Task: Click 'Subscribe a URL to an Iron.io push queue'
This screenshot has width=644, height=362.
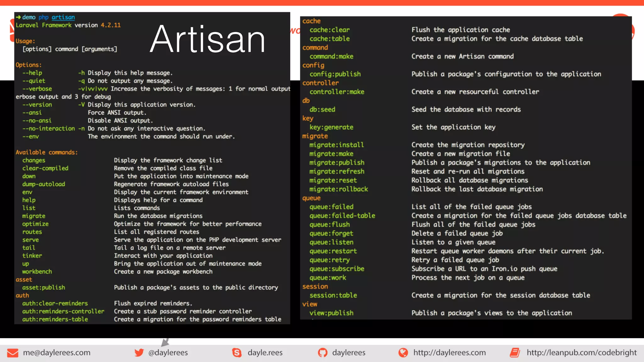Action: [484, 269]
